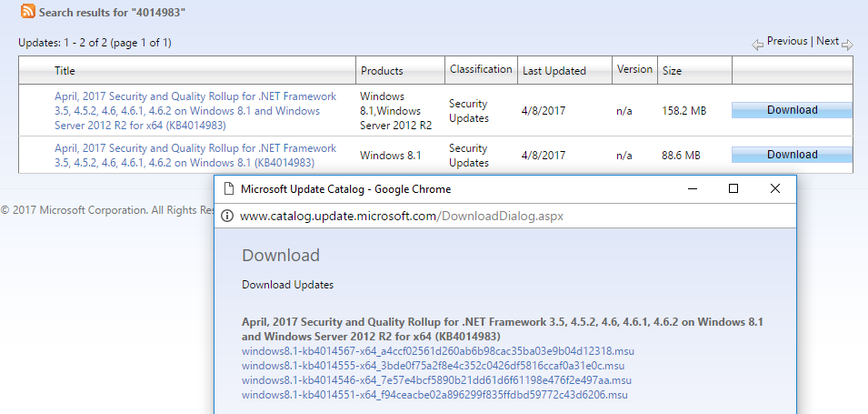Download the kb4014555 x64 msu file
This screenshot has height=414, width=868.
point(434,366)
